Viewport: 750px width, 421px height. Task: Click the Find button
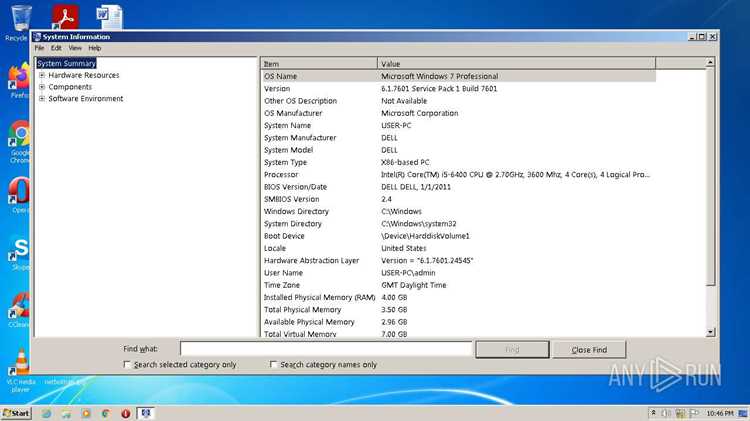coord(512,350)
